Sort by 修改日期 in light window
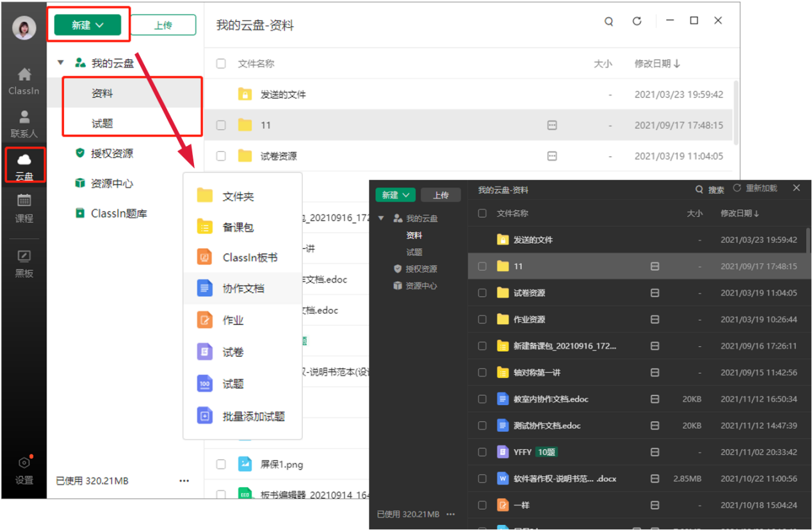Viewport: 812px width, 530px height. pos(658,63)
